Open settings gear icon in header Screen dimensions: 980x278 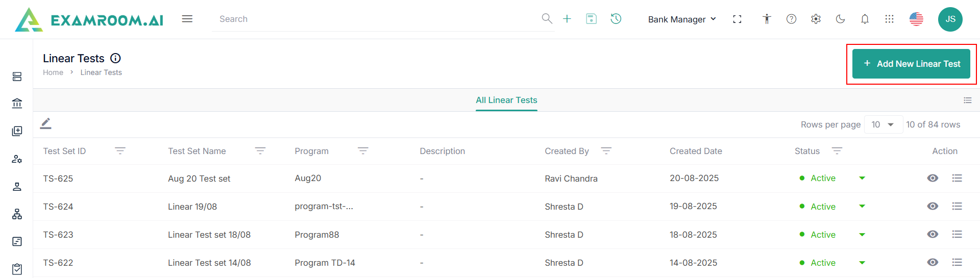pos(816,19)
